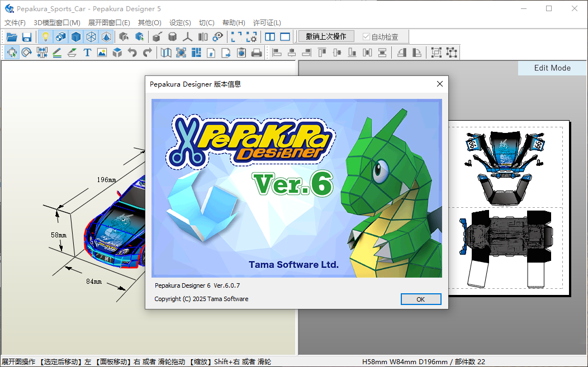
Task: Toggle the wireframe cube edges icon
Action: pyautogui.click(x=91, y=37)
